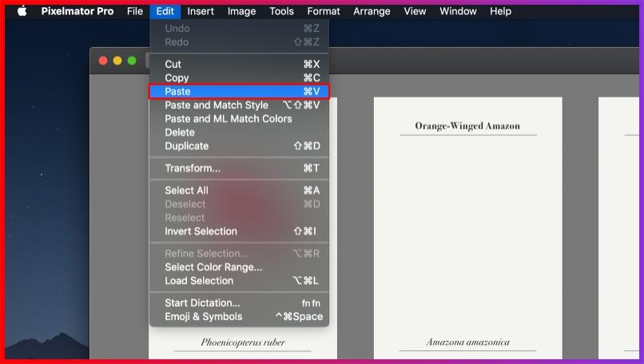Select Cut in the Edit menu
Viewport: 644px width, 364px height.
173,65
